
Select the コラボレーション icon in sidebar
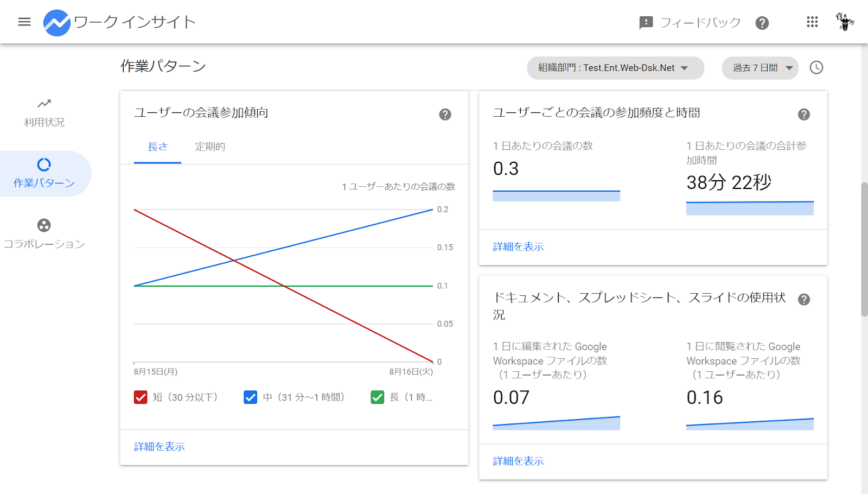[x=43, y=225]
